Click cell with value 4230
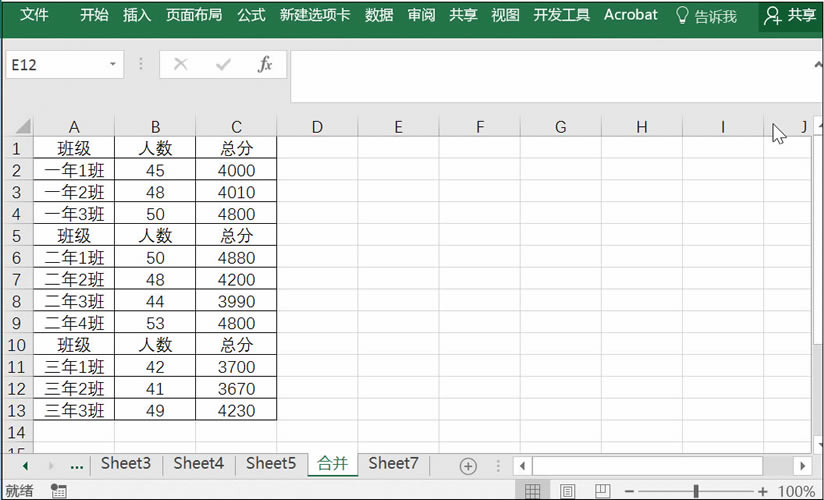Image resolution: width=824 pixels, height=500 pixels. (236, 410)
